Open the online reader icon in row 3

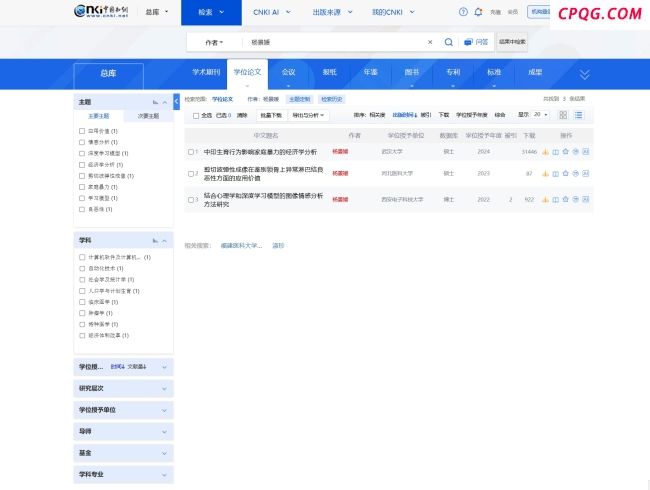click(x=555, y=199)
